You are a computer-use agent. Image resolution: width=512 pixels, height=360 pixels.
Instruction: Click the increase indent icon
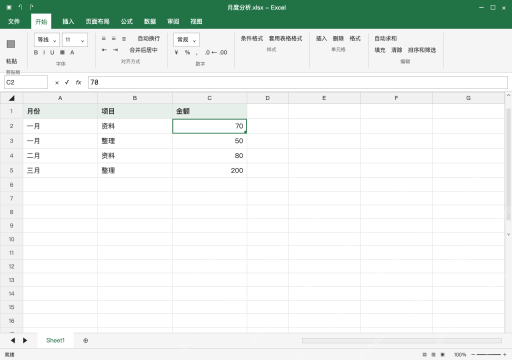pos(115,50)
